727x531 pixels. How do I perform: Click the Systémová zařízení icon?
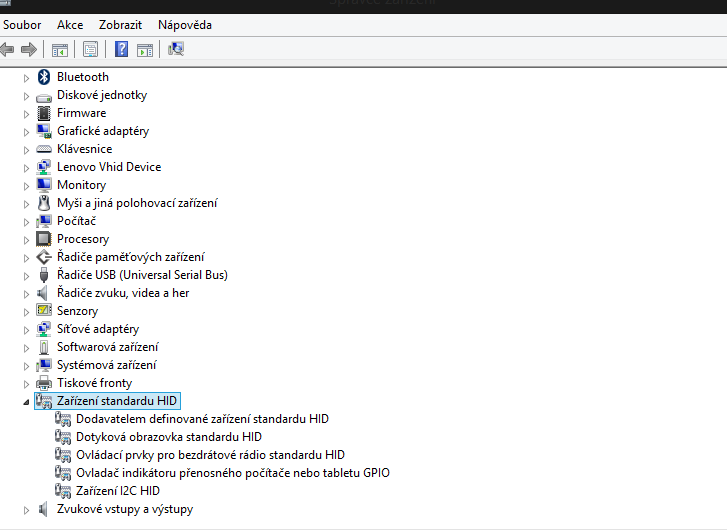point(44,365)
